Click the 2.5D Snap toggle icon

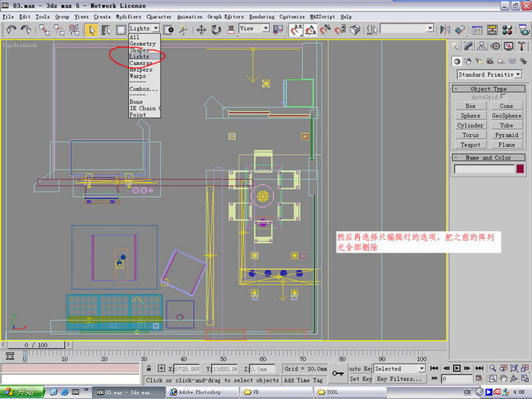coord(297,30)
